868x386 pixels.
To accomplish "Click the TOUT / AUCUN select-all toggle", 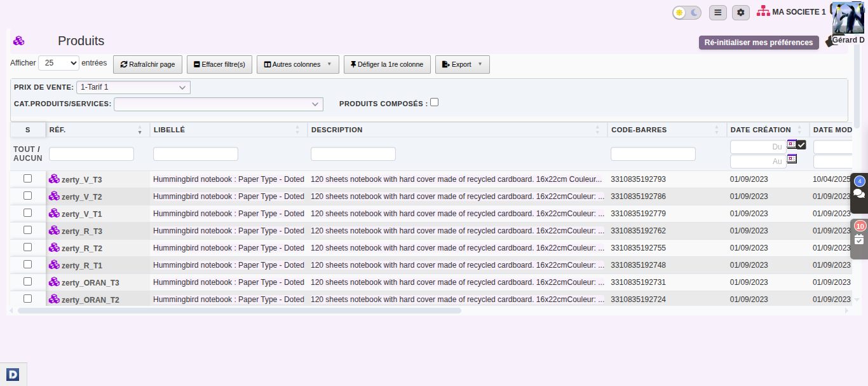I will click(28, 153).
